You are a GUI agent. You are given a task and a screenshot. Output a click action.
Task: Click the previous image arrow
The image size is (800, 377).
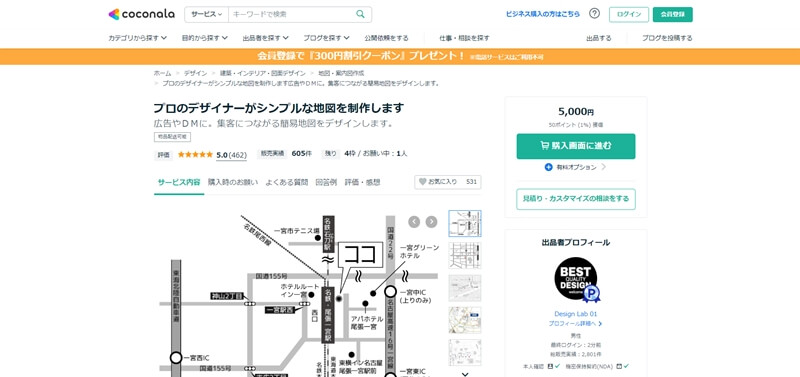click(x=414, y=221)
